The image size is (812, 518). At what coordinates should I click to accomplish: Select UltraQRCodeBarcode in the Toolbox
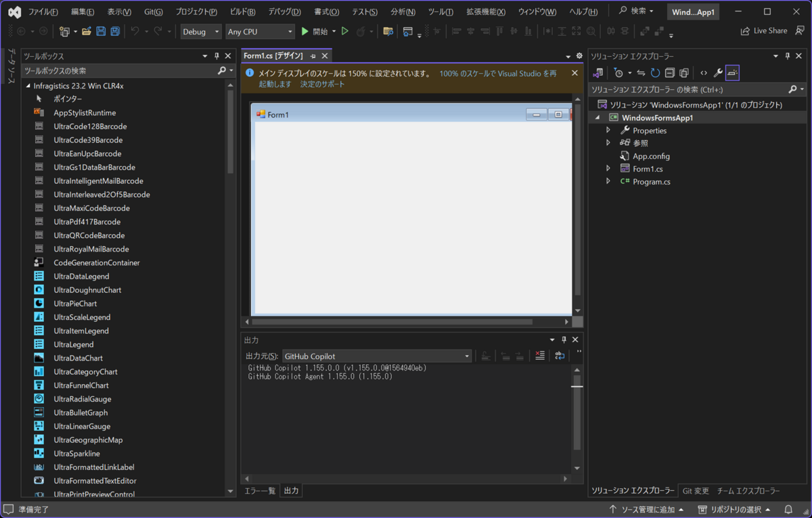[x=89, y=235]
